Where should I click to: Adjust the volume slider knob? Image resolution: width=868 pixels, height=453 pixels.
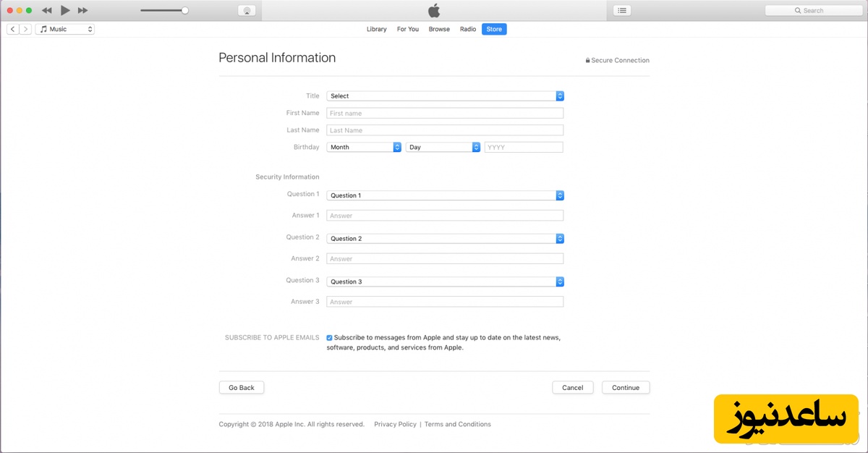point(185,11)
